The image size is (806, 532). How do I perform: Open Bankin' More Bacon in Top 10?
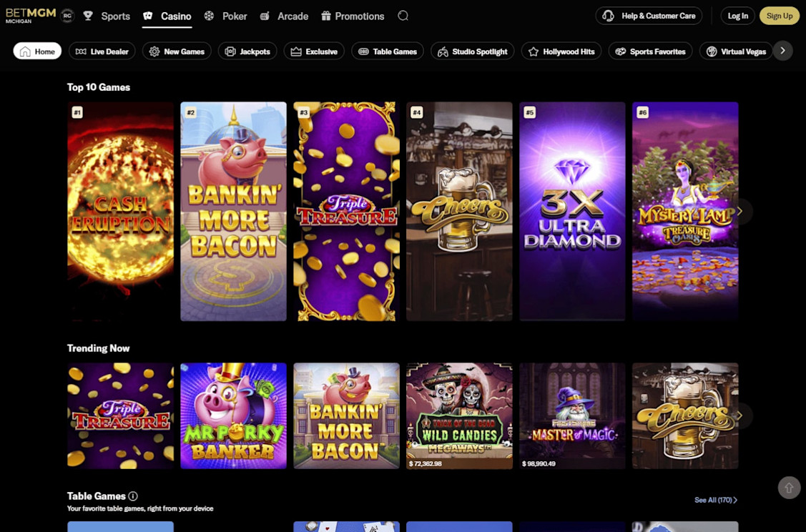(233, 211)
